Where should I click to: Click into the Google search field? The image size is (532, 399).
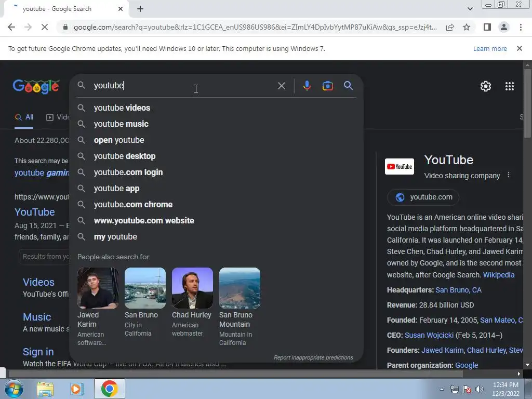tap(183, 86)
